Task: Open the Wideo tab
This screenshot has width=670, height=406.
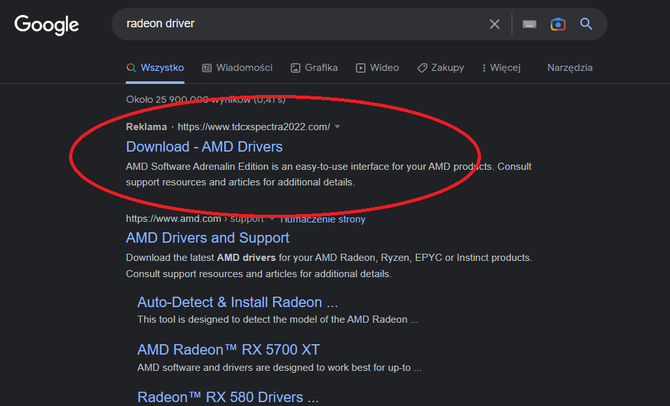Action: point(377,68)
